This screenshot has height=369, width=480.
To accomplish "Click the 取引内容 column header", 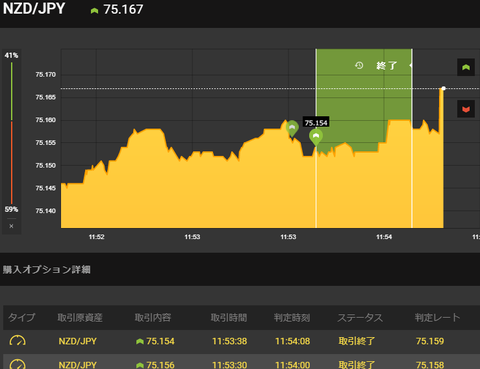I will [153, 317].
